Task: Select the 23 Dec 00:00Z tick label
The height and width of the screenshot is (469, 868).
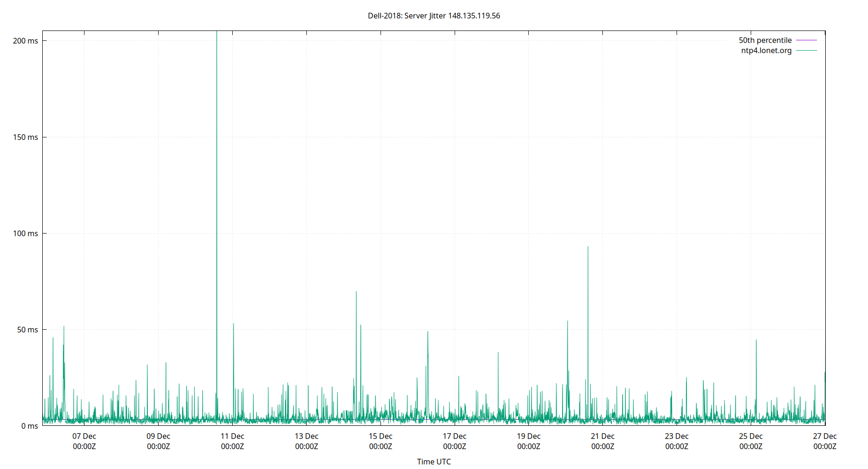Action: 678,441
